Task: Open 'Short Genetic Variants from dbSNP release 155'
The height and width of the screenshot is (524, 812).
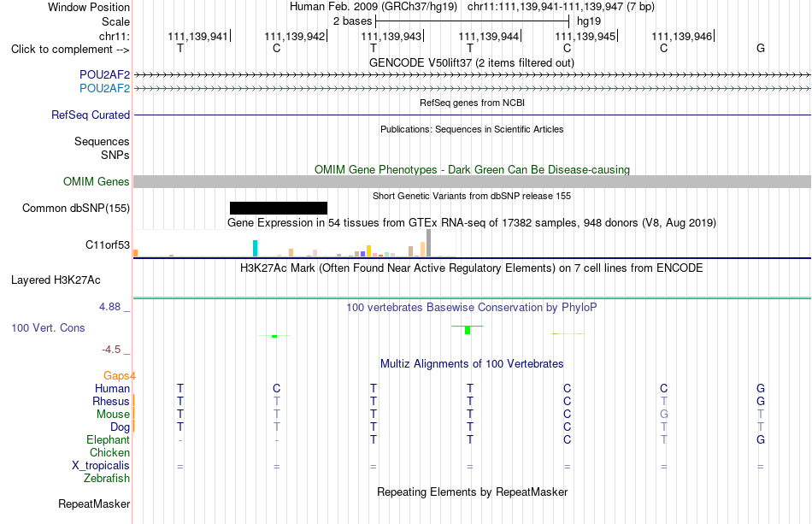Action: coord(471,197)
